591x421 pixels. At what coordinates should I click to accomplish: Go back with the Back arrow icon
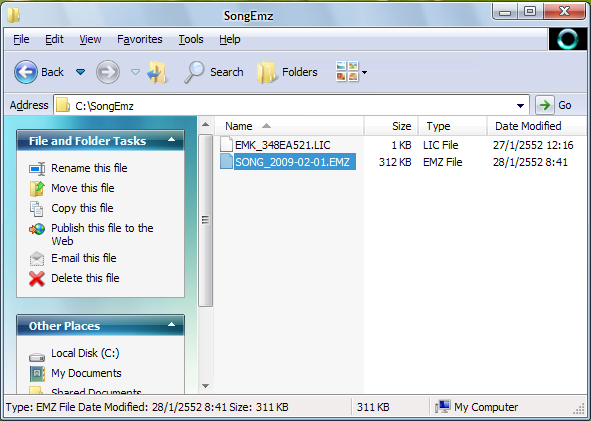[x=26, y=72]
